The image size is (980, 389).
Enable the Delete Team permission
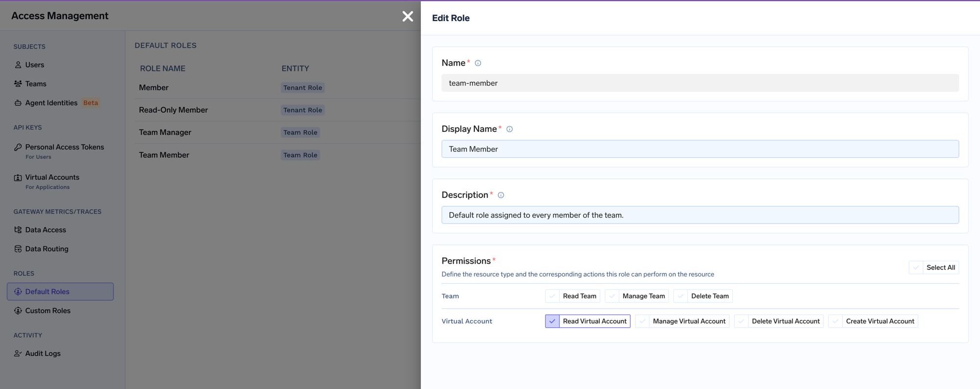click(x=681, y=296)
